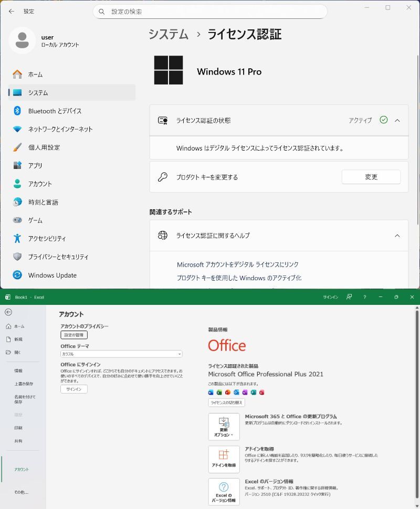Click the アドインを取得 icon button
The width and height of the screenshot is (420, 509).
pos(224,459)
